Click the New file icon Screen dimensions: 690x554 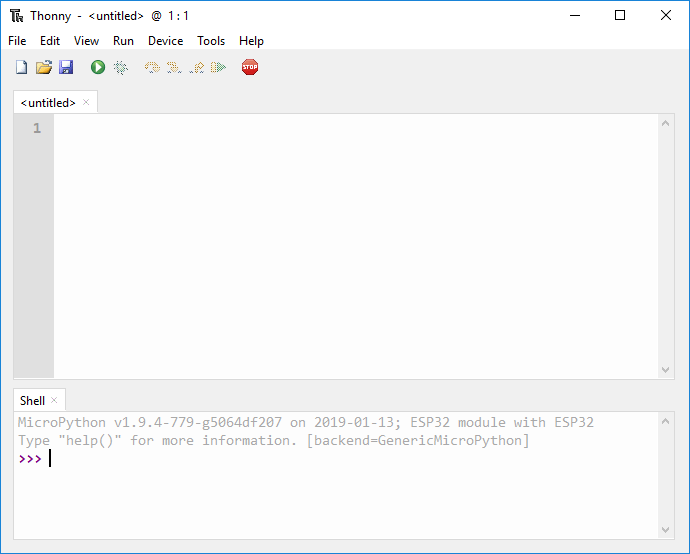pyautogui.click(x=21, y=67)
